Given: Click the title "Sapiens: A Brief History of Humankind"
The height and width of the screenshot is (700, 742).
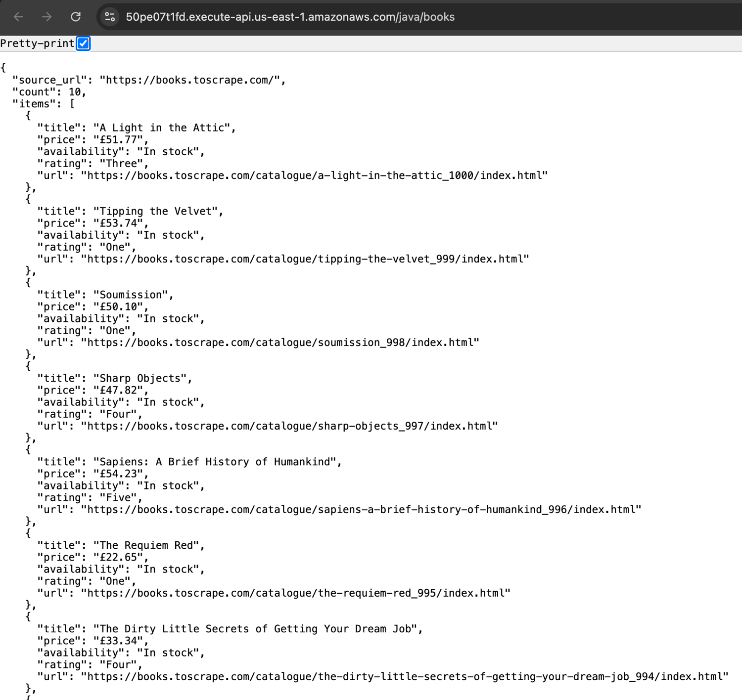Looking at the screenshot, I should click(x=215, y=462).
